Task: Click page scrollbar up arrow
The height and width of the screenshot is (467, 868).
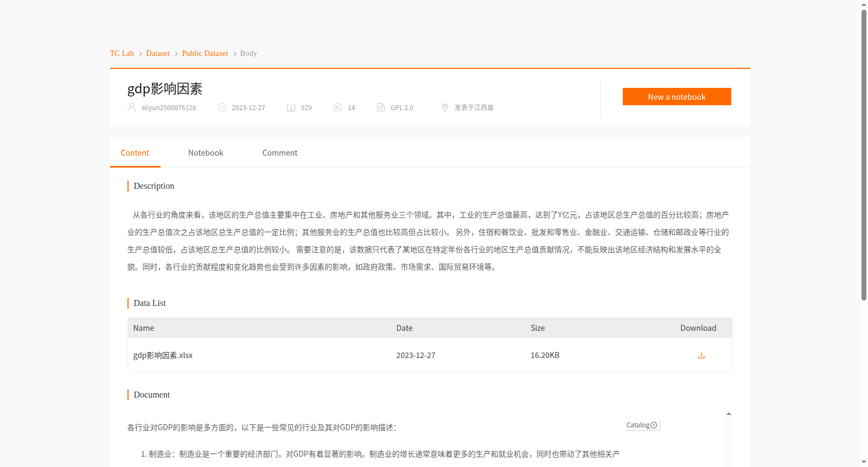Action: pos(864,4)
